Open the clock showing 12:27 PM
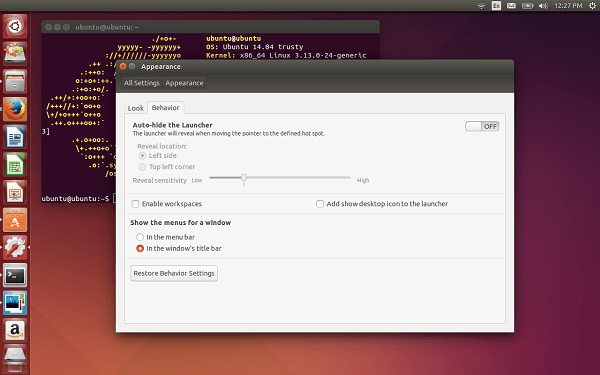Image resolution: width=600 pixels, height=375 pixels. [568, 6]
